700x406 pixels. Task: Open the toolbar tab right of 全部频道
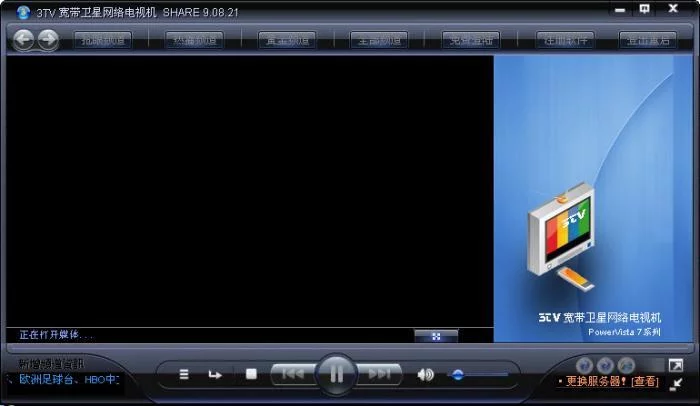(471, 41)
